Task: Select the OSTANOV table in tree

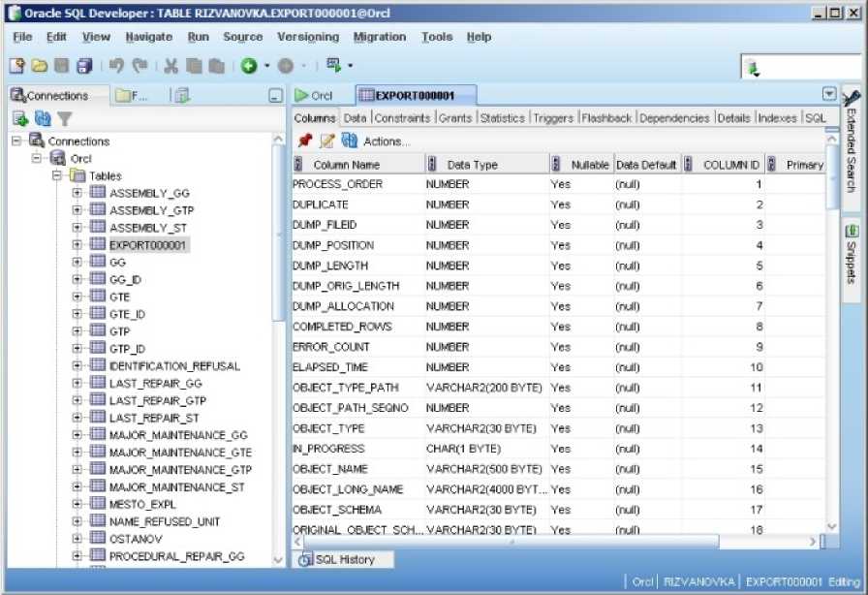Action: pyautogui.click(x=136, y=539)
